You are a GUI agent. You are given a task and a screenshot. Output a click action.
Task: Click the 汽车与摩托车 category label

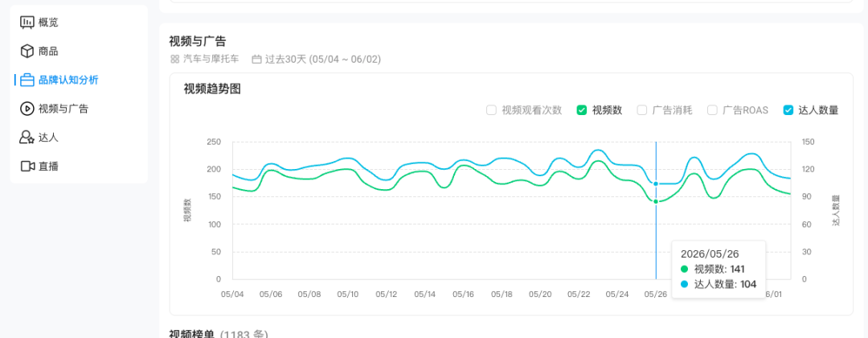pyautogui.click(x=211, y=59)
